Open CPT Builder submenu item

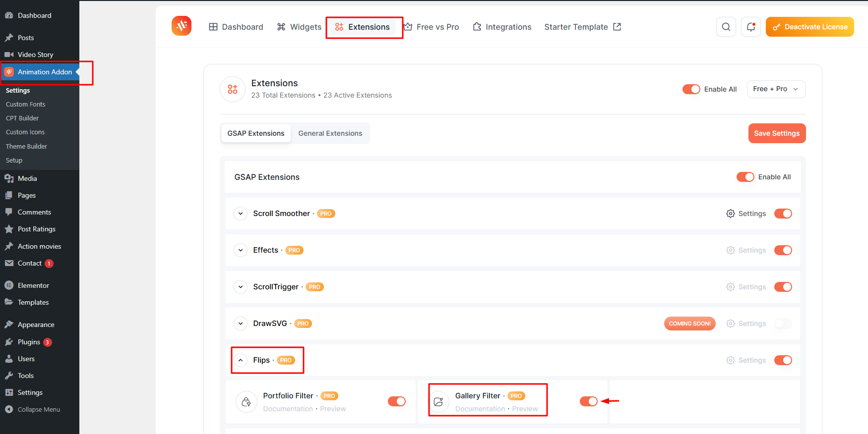coord(22,118)
